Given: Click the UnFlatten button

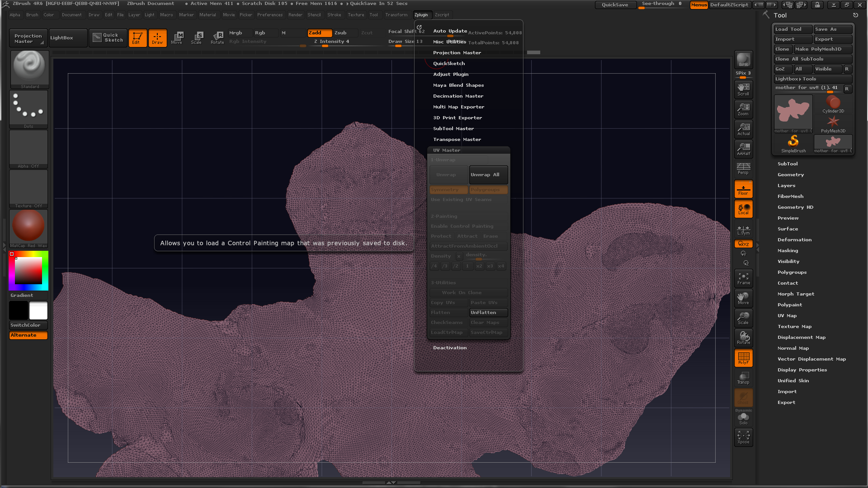Looking at the screenshot, I should click(488, 313).
